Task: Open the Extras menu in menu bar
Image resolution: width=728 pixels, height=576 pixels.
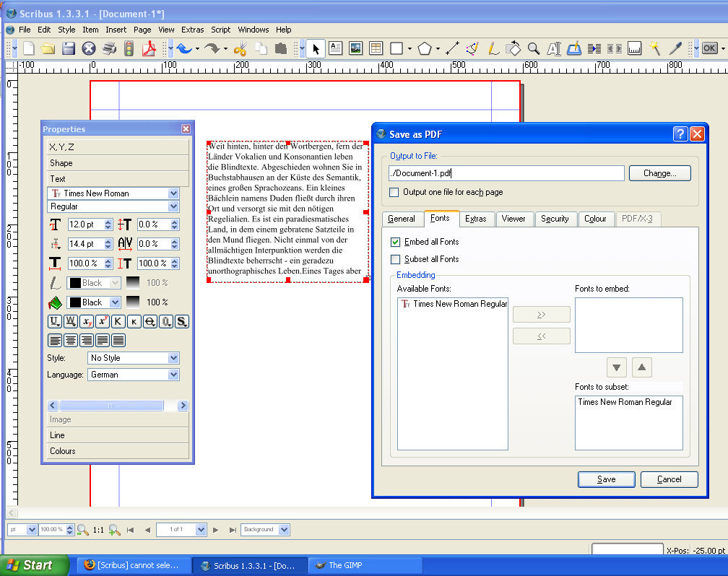Action: (193, 30)
